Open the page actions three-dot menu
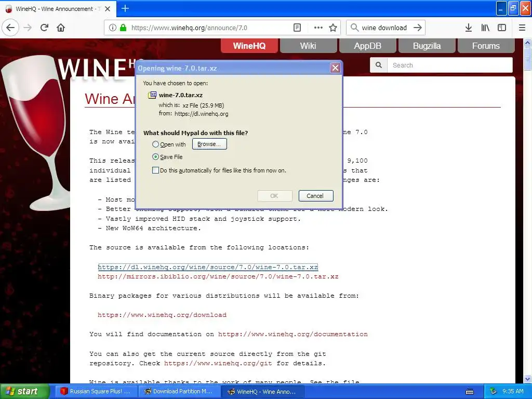 (318, 28)
